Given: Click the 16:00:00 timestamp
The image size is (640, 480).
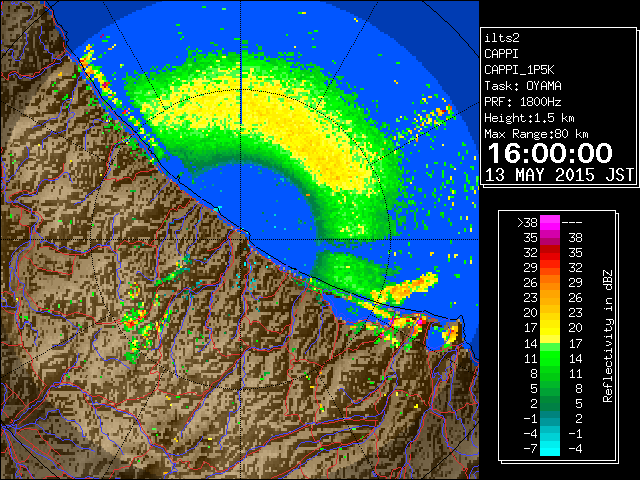Looking at the screenshot, I should [550, 153].
